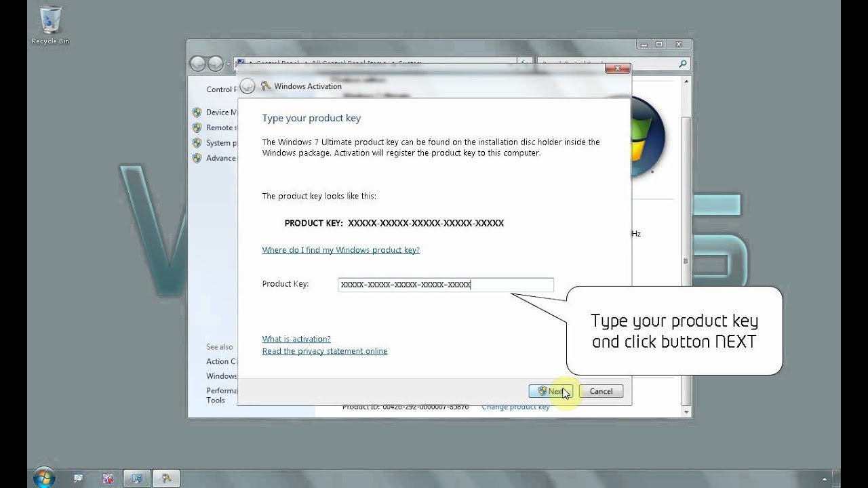Click scroll up arrow in System window
868x488 pixels.
(686, 80)
